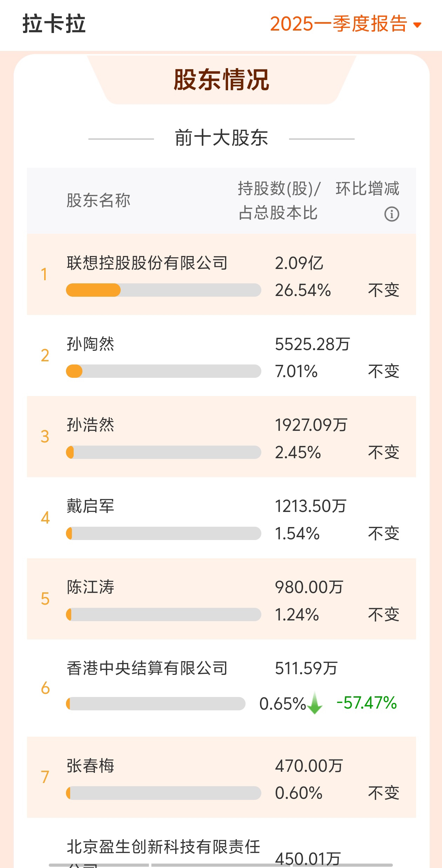Tap the 环比增减 column header
This screenshot has height=868, width=442.
(x=367, y=189)
